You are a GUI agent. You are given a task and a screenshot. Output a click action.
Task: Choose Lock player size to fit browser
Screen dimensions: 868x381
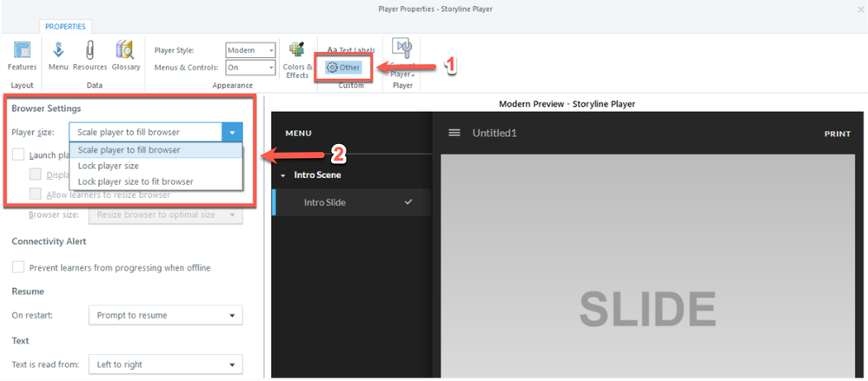click(156, 181)
